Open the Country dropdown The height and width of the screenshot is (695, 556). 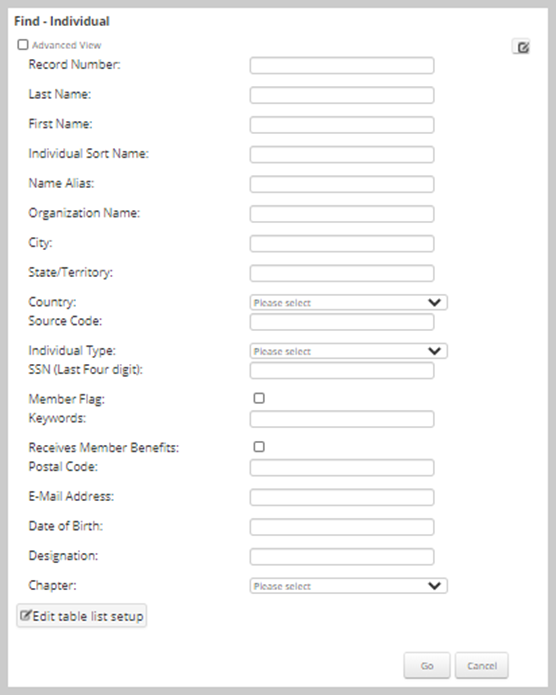[x=348, y=302]
